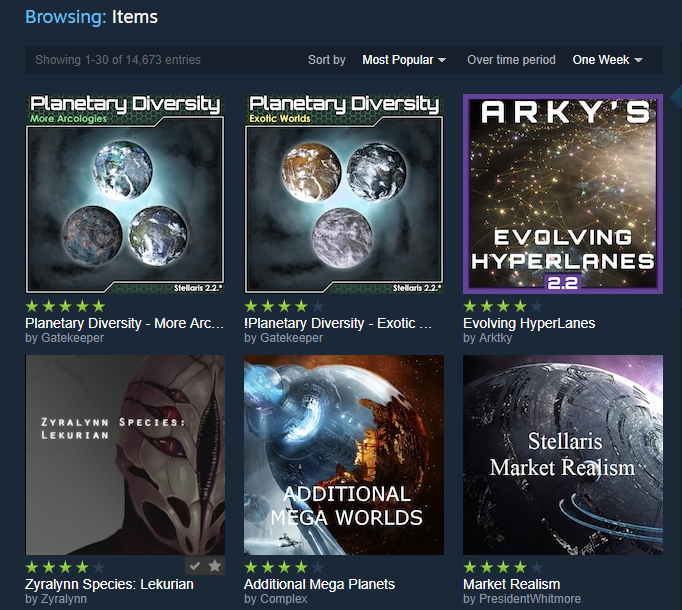This screenshot has height=610, width=682.
Task: Open Additional Mega Worlds thumbnail image
Action: coord(344,455)
